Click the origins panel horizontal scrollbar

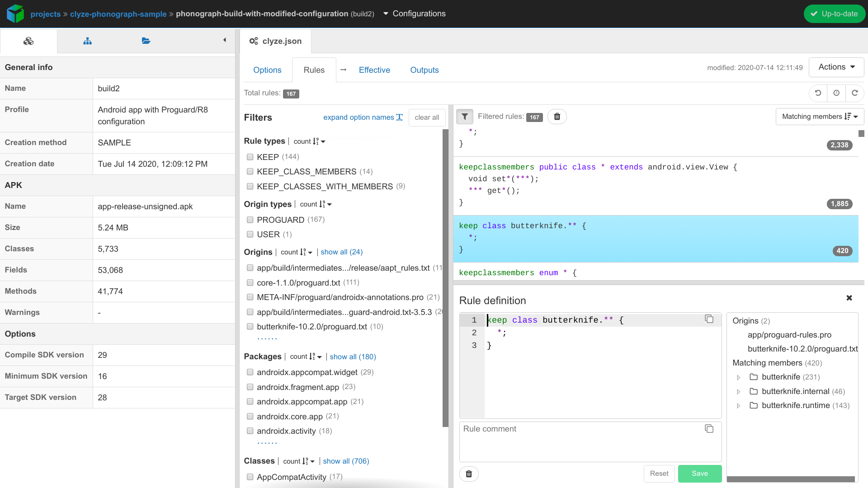point(791,479)
